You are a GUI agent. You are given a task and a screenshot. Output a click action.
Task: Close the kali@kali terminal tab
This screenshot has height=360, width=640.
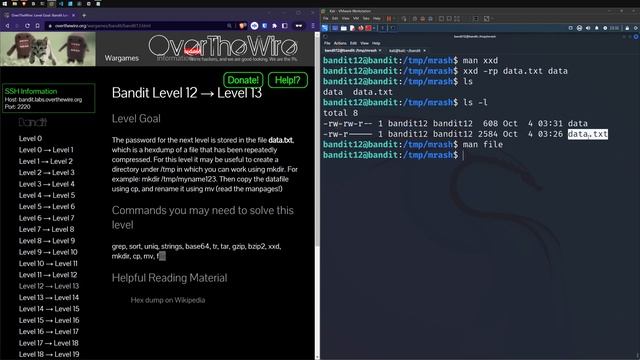[424, 51]
